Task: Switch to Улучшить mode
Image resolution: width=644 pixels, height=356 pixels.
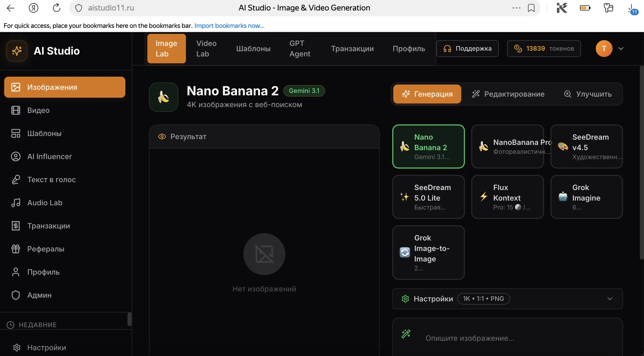Action: click(588, 94)
